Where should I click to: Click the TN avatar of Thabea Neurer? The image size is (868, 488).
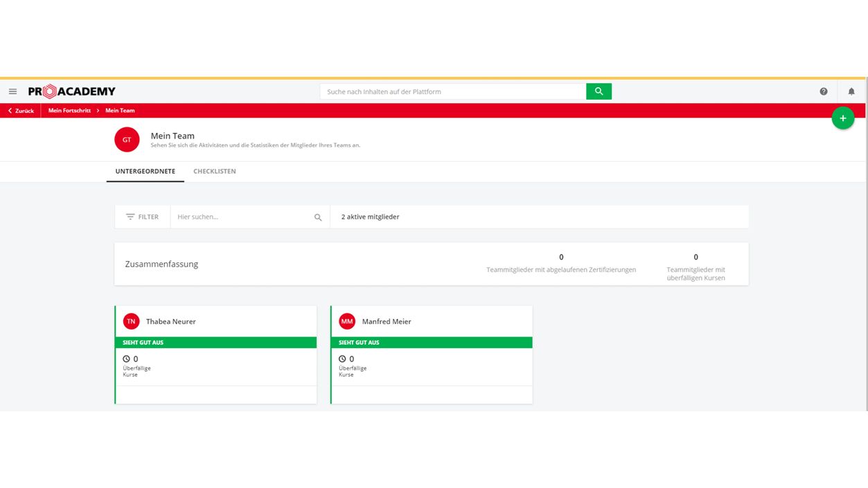131,321
